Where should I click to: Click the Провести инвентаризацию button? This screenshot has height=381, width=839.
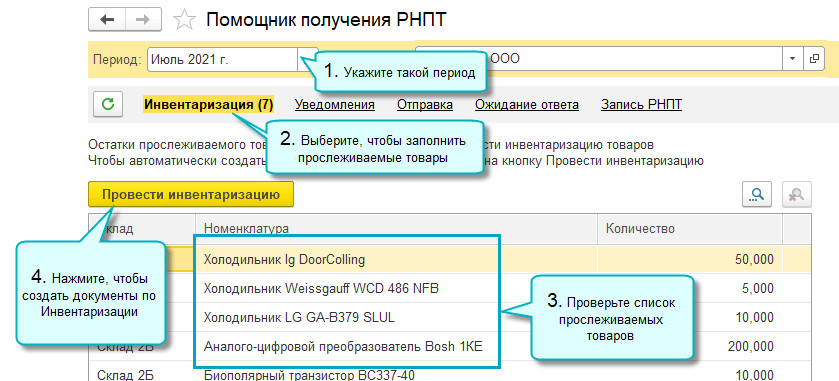[191, 195]
